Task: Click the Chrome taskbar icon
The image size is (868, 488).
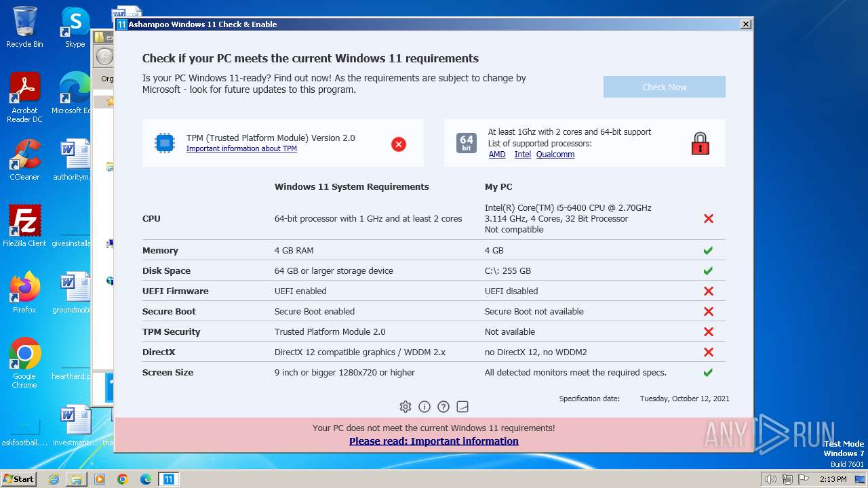Action: 123,479
